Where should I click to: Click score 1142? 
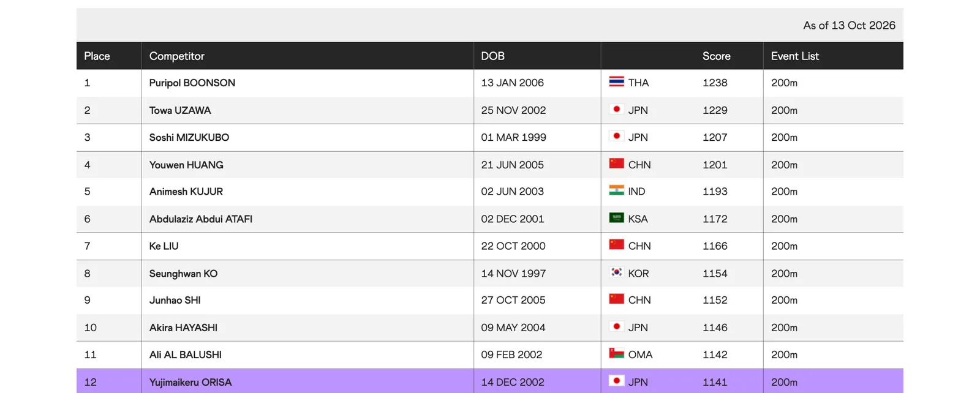[715, 354]
